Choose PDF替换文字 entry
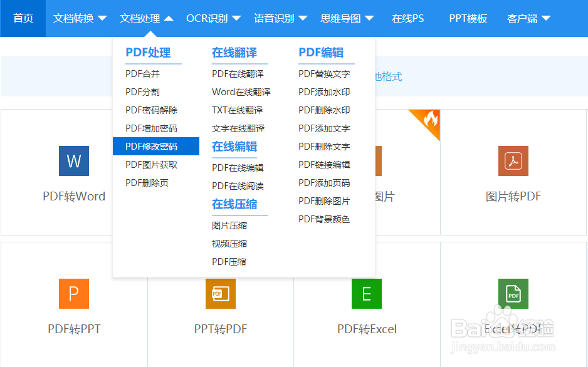 click(x=324, y=74)
